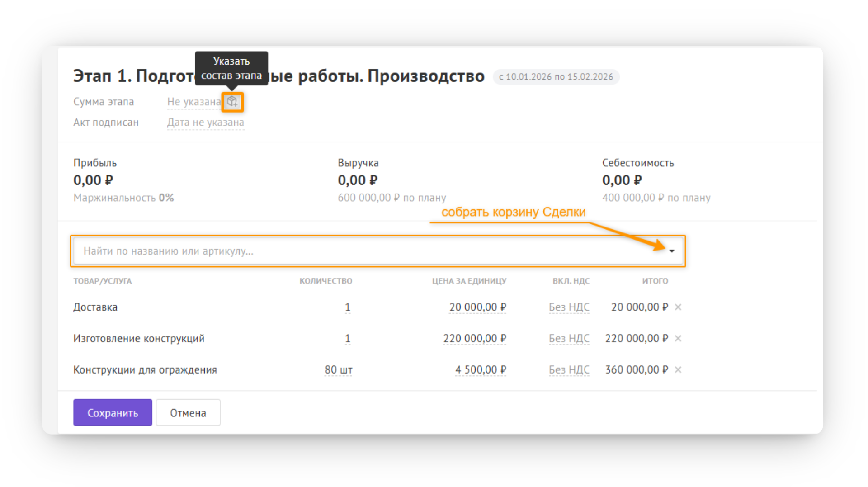This screenshot has width=868, height=487.
Task: Expand the product search dropdown arrow
Action: point(672,251)
